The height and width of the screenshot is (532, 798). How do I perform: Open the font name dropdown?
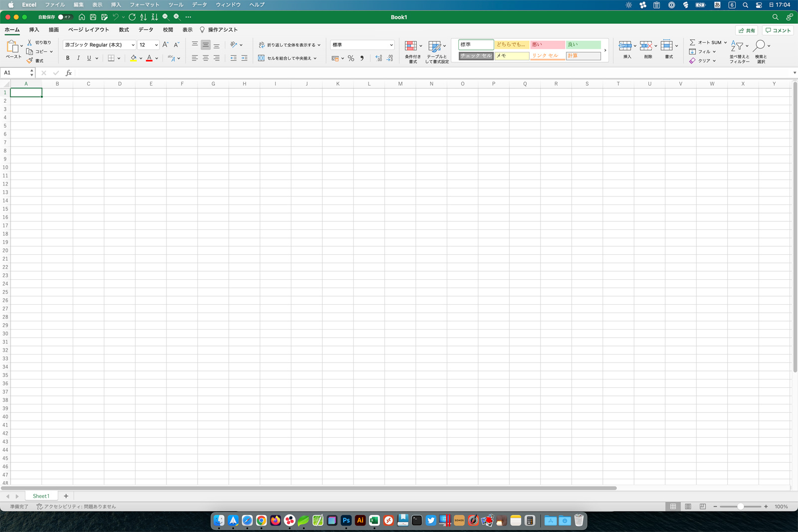[99, 45]
